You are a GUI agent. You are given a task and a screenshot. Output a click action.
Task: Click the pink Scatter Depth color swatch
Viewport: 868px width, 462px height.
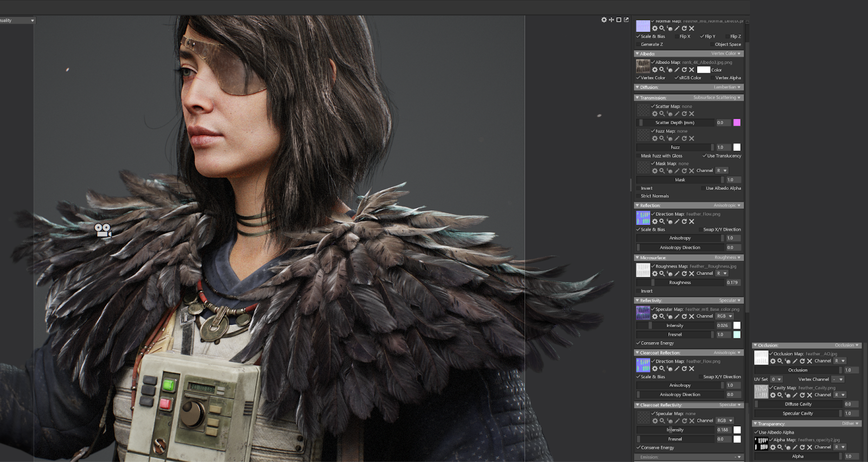point(737,123)
